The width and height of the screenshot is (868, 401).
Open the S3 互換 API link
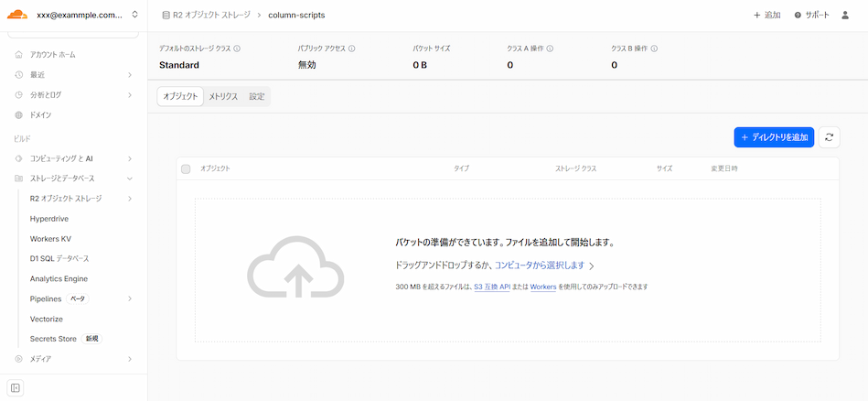pos(492,287)
